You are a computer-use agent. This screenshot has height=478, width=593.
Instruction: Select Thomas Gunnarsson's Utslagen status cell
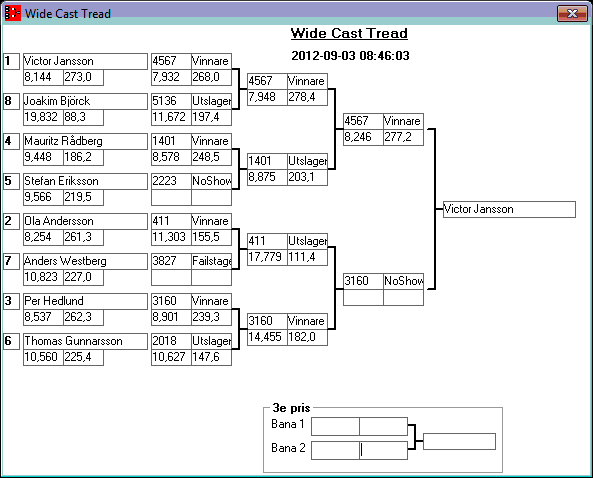click(211, 341)
